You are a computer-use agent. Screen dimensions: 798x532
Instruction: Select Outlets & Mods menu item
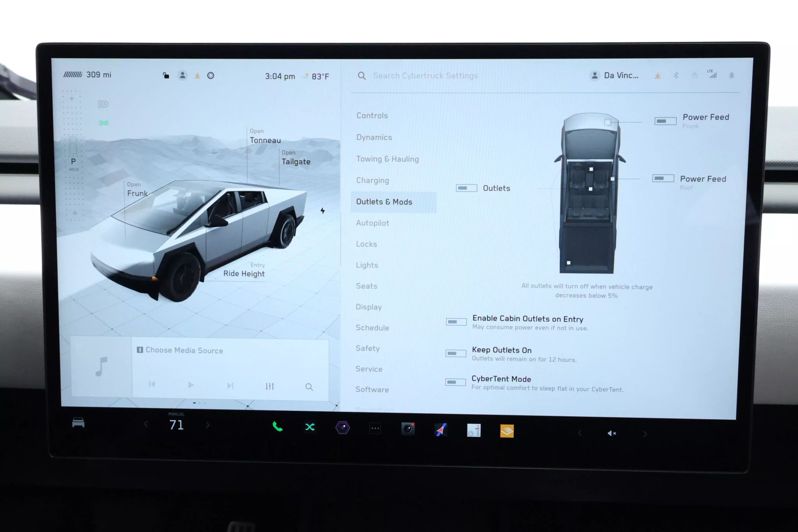[x=394, y=202]
